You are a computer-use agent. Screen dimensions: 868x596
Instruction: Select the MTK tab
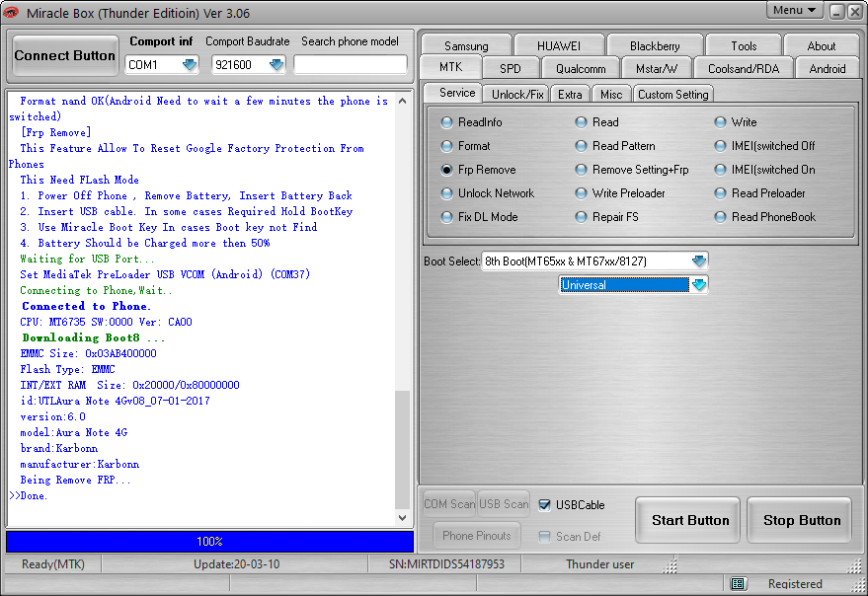coord(450,67)
